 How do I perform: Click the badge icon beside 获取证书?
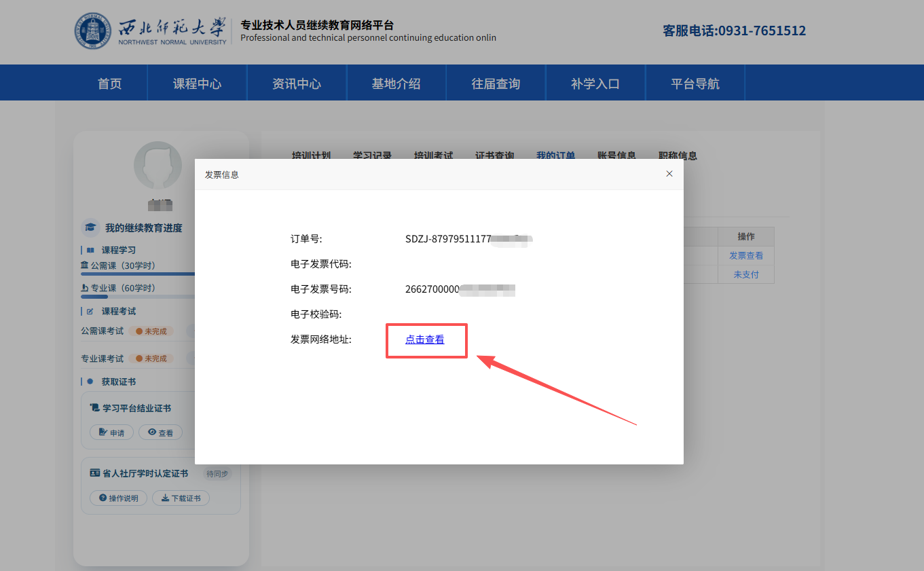90,382
